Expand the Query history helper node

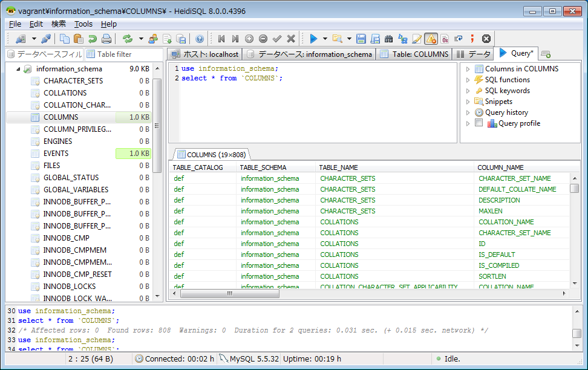[x=468, y=112]
